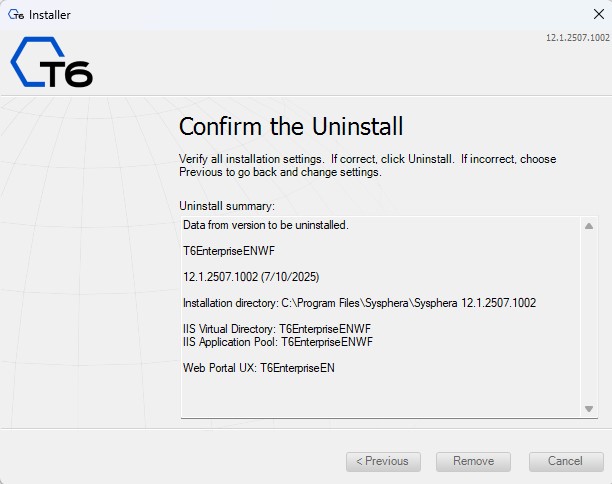Click the 'Confirm the Uninstall' heading
The width and height of the screenshot is (612, 484).
click(291, 126)
